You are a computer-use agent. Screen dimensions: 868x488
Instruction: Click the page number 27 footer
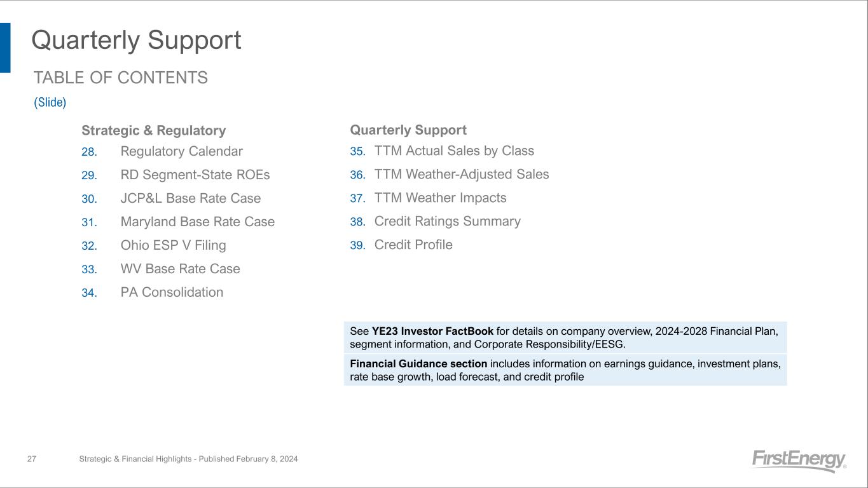pos(31,459)
